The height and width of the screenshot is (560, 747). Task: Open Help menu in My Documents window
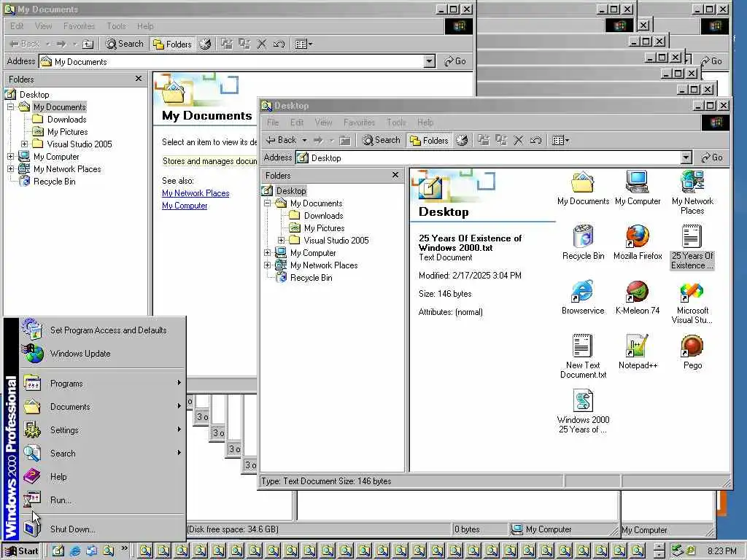point(145,26)
